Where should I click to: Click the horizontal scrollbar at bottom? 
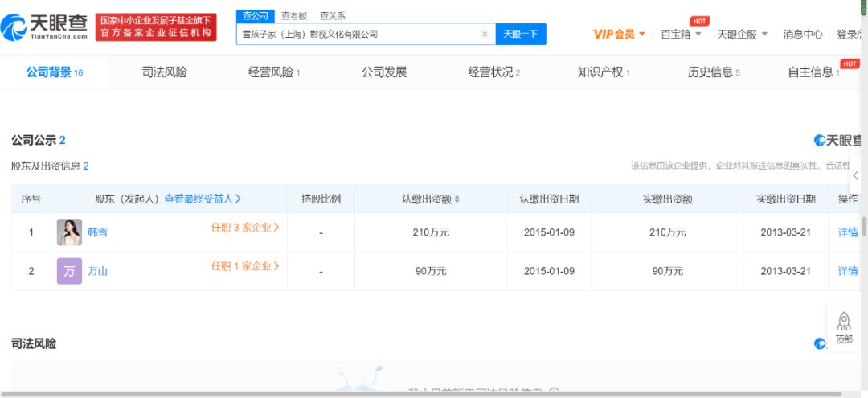(x=420, y=395)
